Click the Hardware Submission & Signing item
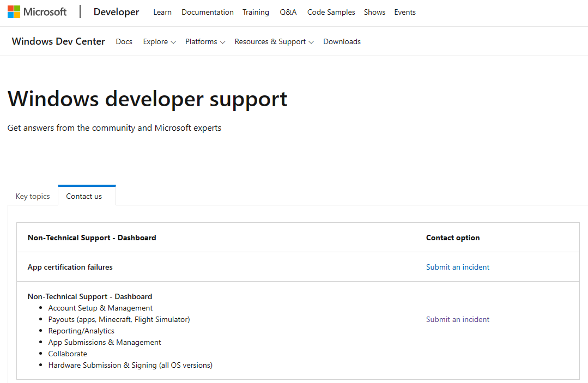The height and width of the screenshot is (383, 588). [130, 366]
